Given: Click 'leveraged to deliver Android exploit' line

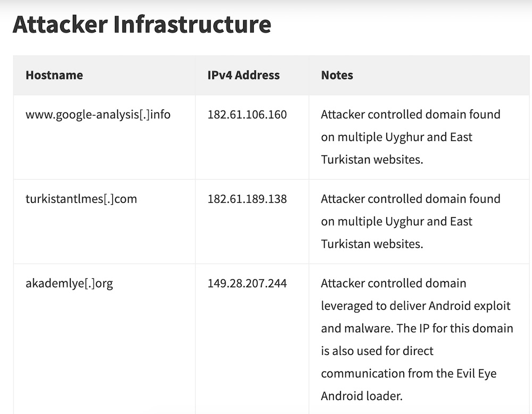Looking at the screenshot, I should pos(415,306).
